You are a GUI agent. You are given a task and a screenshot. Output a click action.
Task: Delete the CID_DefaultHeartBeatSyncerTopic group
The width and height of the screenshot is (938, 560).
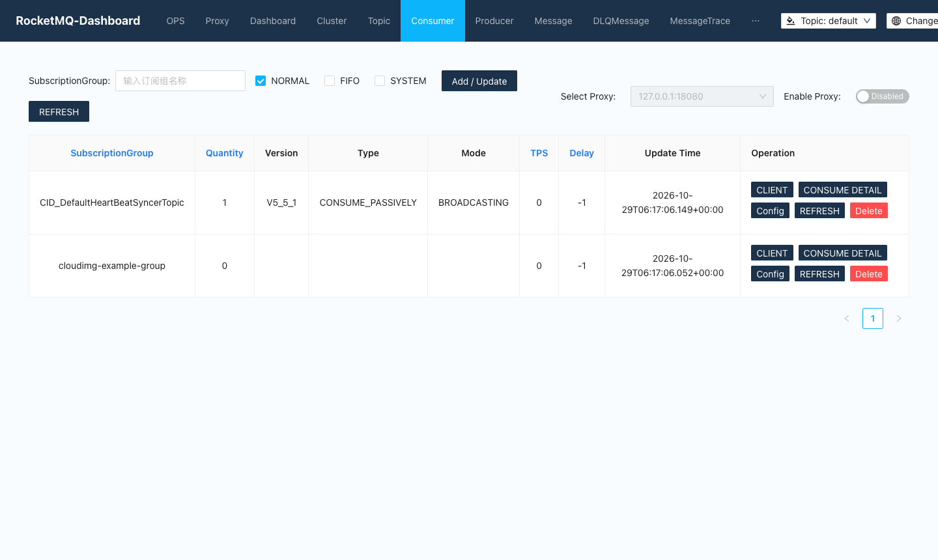click(869, 210)
